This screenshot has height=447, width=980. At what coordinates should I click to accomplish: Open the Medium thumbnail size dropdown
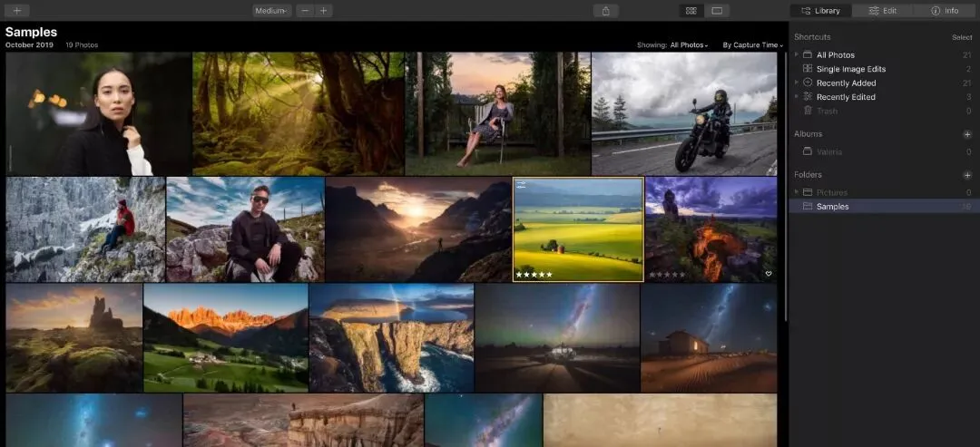(272, 11)
